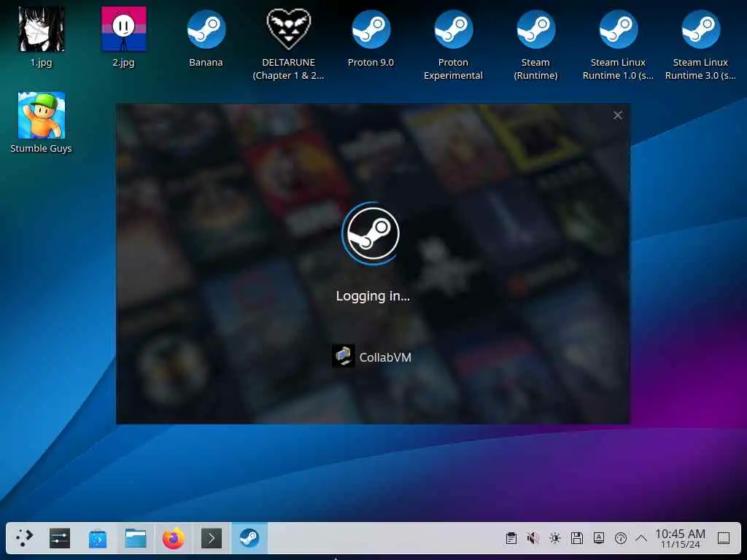Open Dolphin file manager from taskbar
The height and width of the screenshot is (560, 747).
click(136, 538)
